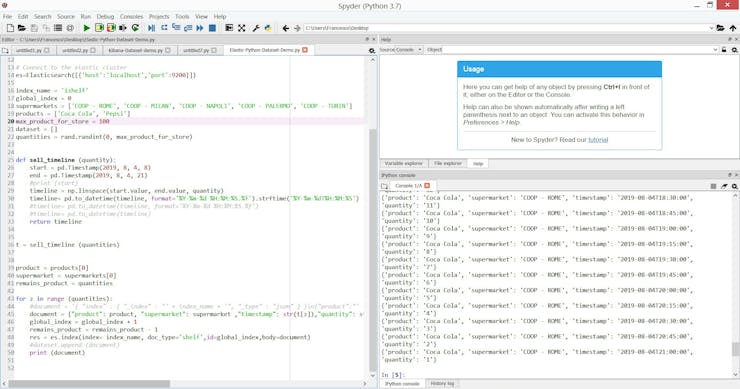Open the Consoles menu
The width and height of the screenshot is (740, 389).
click(x=131, y=17)
